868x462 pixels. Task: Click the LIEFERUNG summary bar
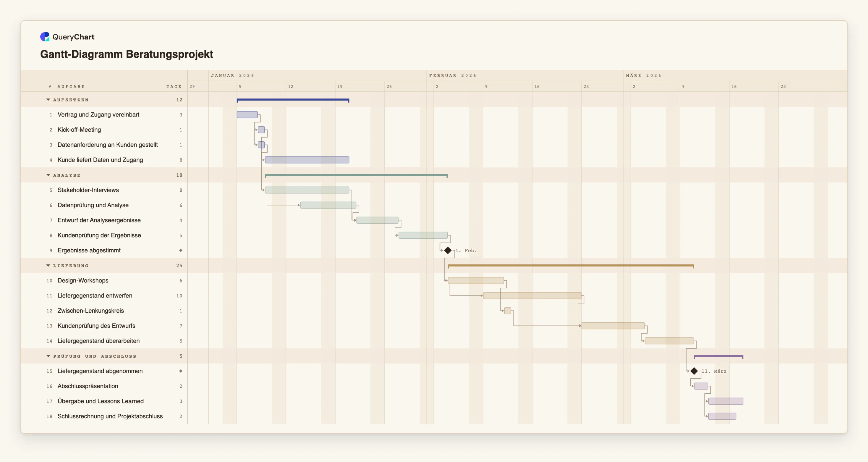(571, 266)
